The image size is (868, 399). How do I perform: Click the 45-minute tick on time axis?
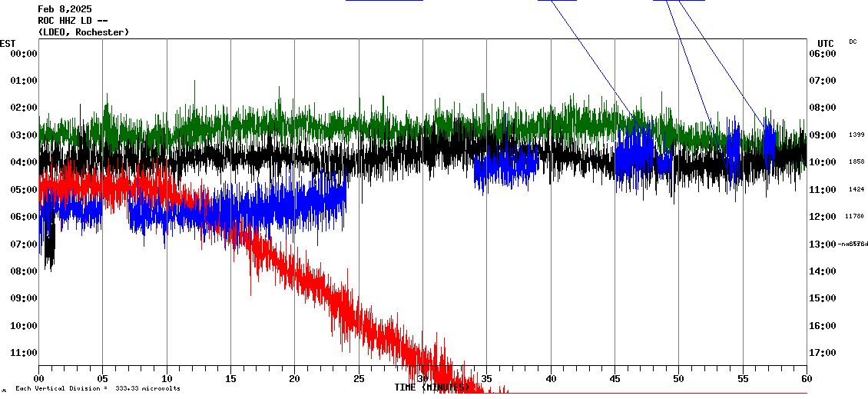point(615,379)
